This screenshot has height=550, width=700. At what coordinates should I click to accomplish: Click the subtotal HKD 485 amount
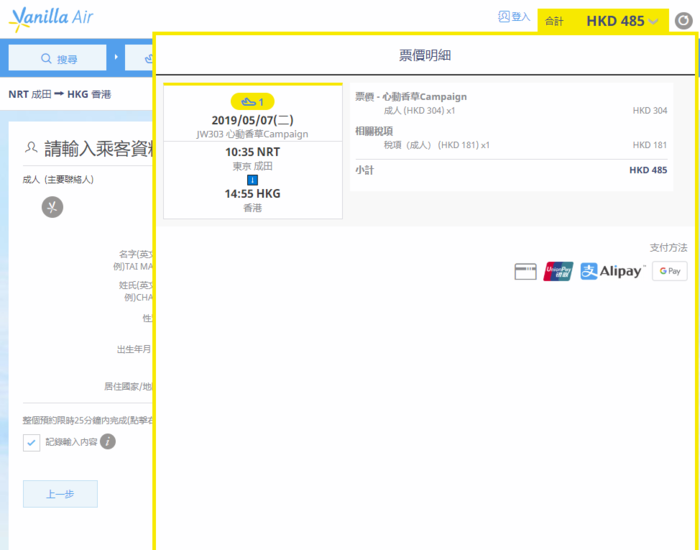(x=648, y=170)
